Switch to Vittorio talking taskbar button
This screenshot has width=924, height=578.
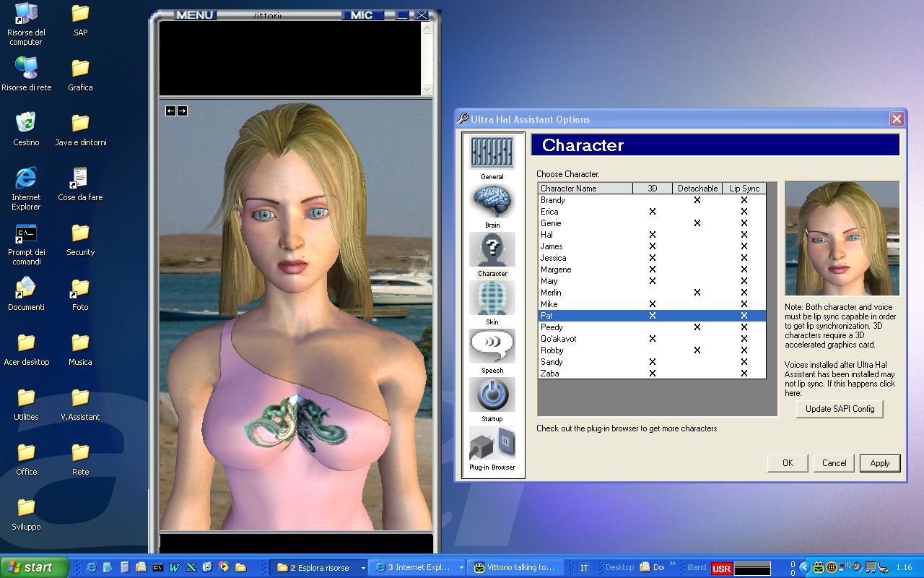[515, 568]
